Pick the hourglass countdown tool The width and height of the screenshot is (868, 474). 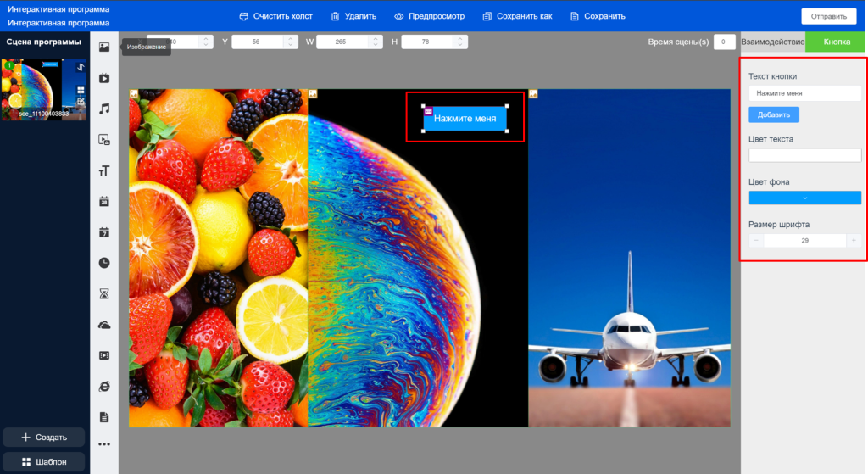(104, 293)
